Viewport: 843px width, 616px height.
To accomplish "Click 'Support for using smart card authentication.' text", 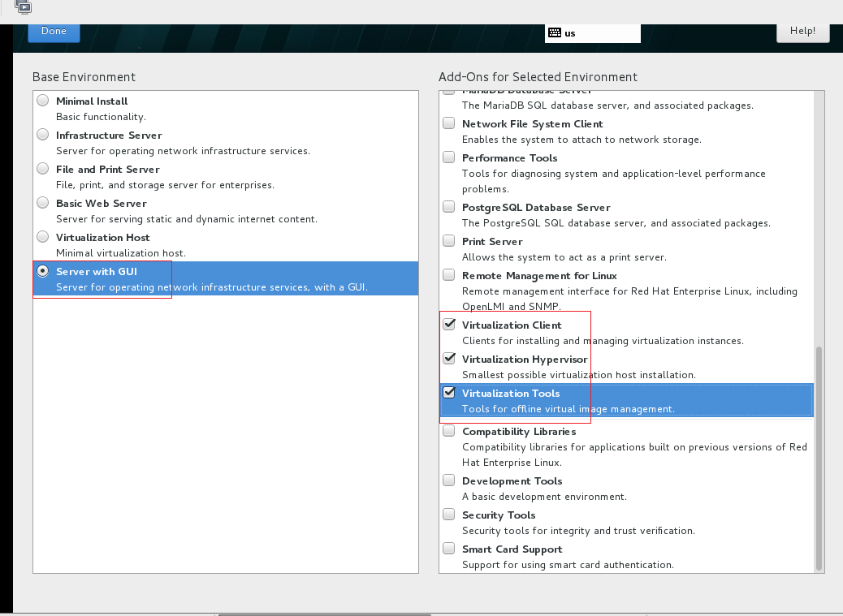I will 568,565.
